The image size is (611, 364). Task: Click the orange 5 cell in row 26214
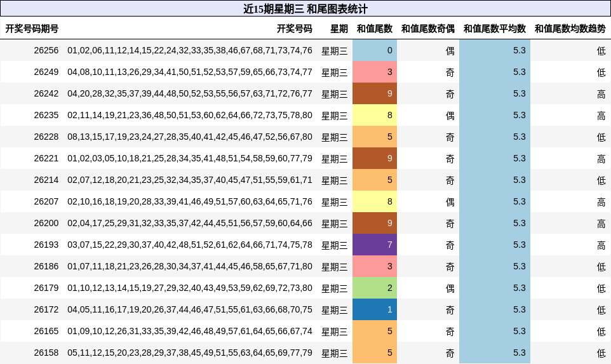coord(375,180)
